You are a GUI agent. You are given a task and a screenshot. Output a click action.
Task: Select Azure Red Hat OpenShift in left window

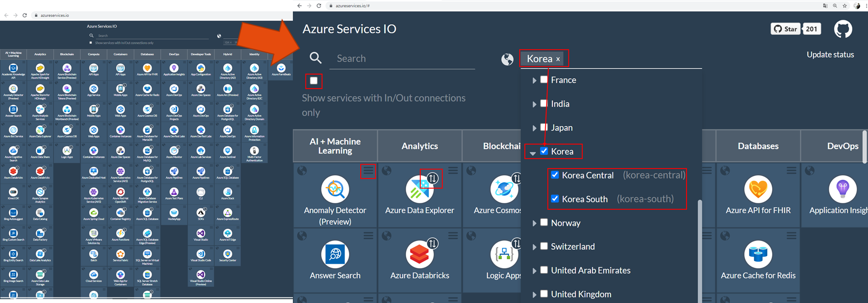[121, 195]
